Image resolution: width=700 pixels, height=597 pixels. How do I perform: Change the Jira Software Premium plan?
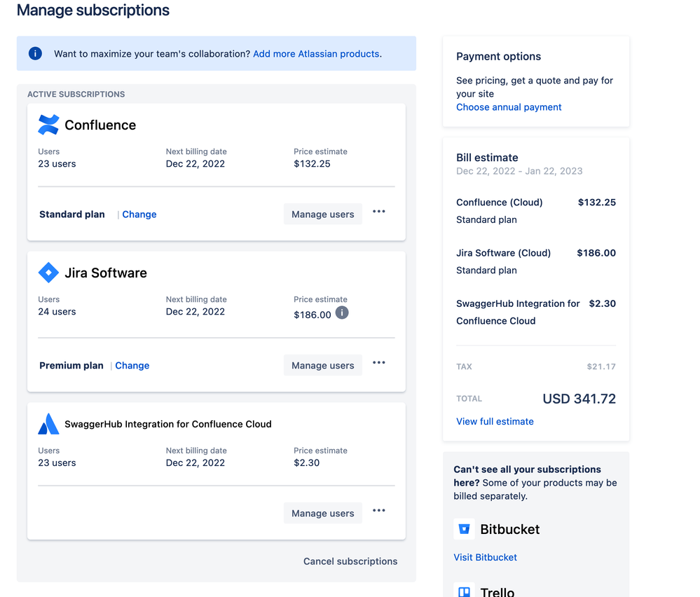(x=132, y=365)
